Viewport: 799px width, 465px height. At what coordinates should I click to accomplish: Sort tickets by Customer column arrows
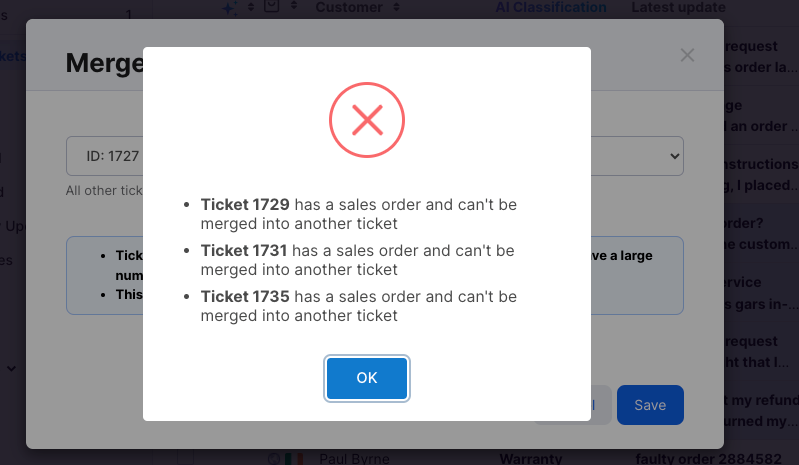[396, 7]
